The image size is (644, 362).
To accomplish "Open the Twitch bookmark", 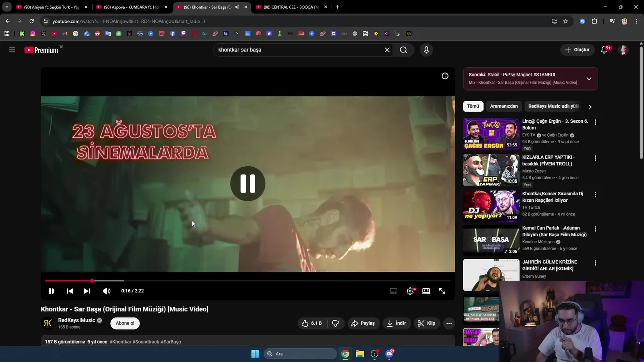I will (183, 34).
